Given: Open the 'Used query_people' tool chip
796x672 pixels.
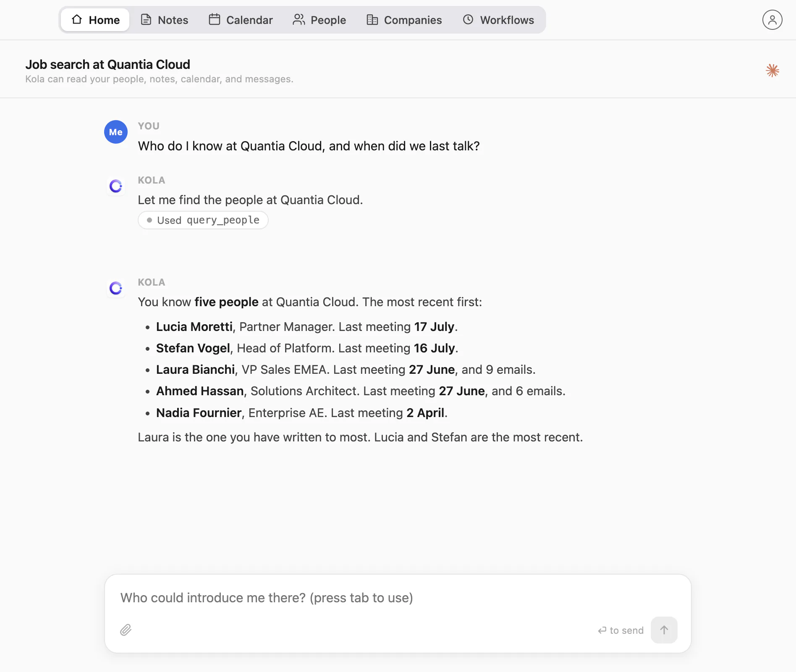Looking at the screenshot, I should [203, 220].
